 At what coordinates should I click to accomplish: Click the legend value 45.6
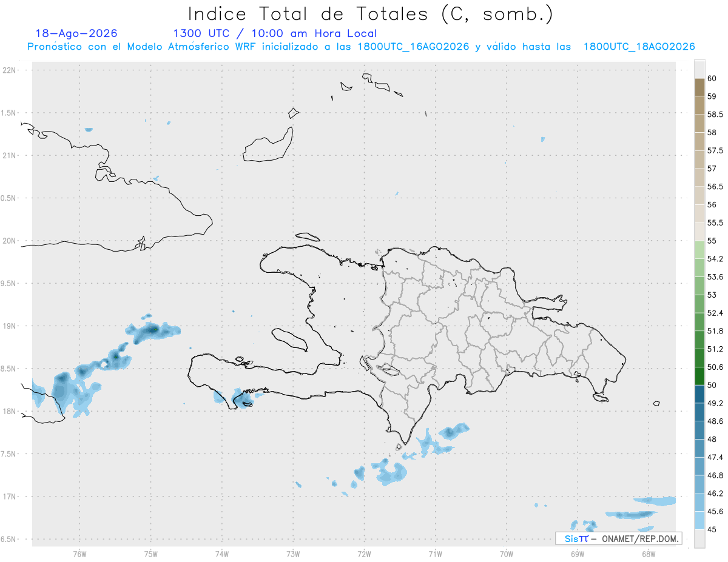coord(715,512)
